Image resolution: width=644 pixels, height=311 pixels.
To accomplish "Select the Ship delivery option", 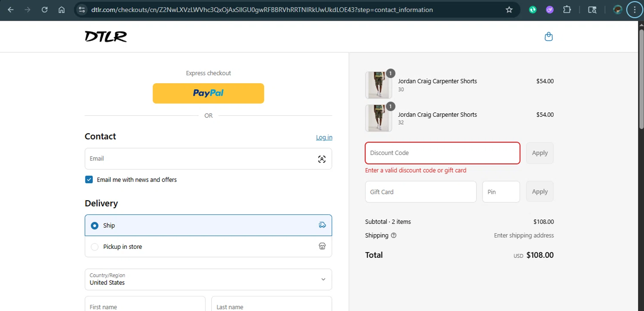I will (x=208, y=225).
